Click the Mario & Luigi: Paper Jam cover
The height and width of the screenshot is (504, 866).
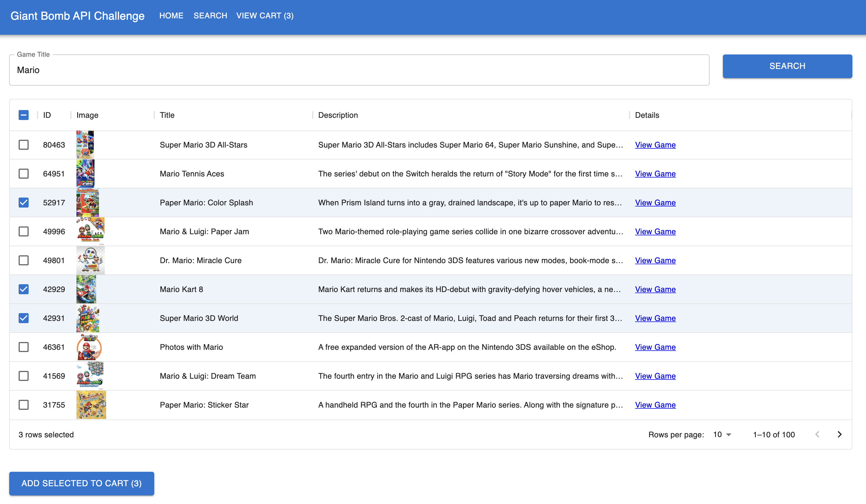pyautogui.click(x=90, y=231)
